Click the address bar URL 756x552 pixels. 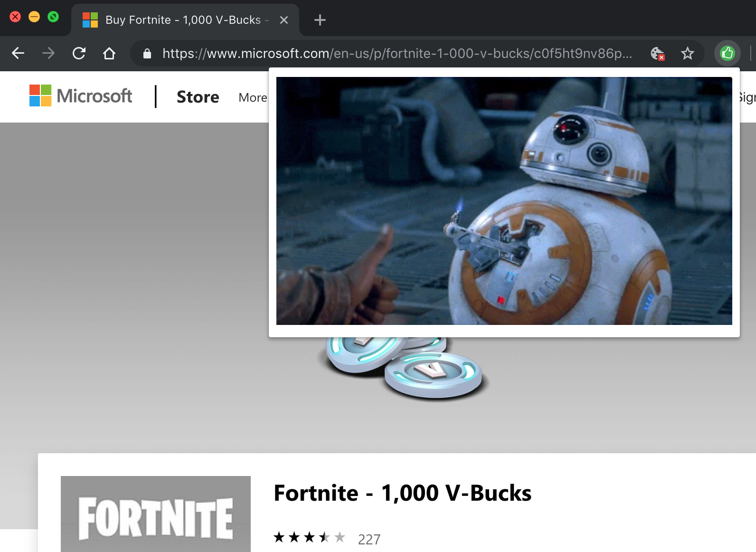coord(397,53)
